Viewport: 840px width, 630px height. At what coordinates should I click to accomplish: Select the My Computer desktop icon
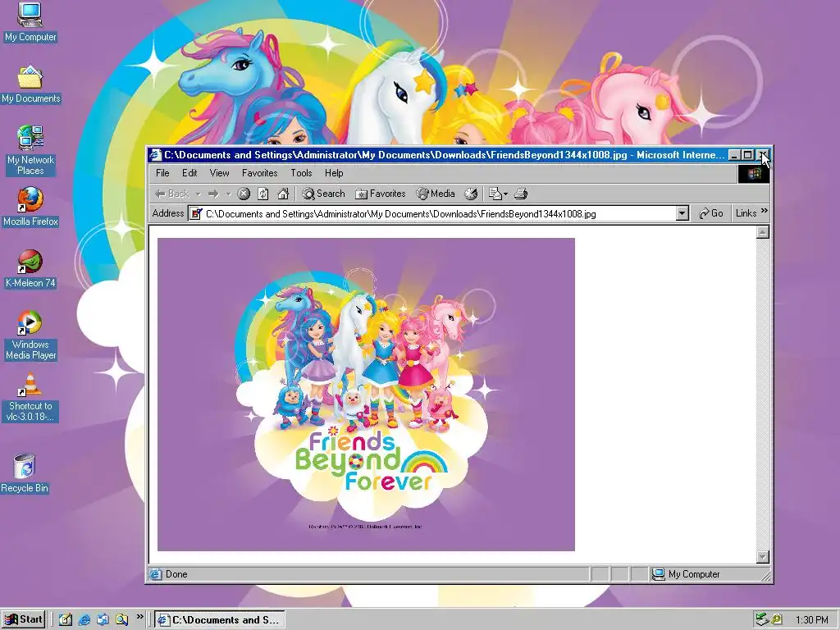click(30, 22)
